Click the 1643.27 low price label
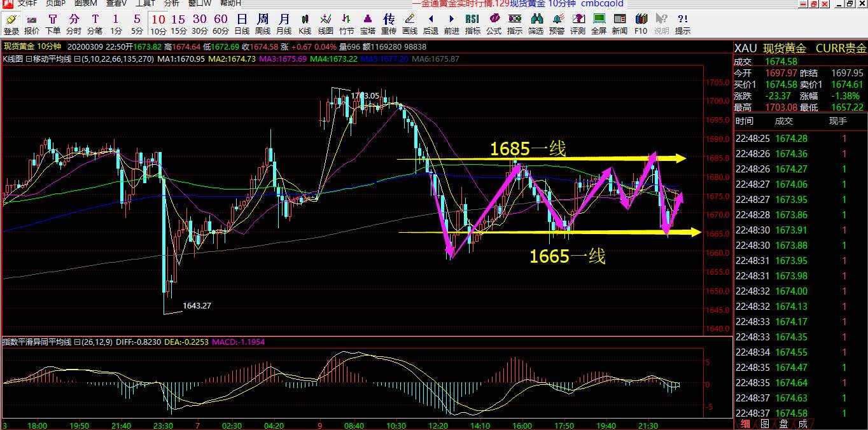Image resolution: width=868 pixels, height=430 pixels. (x=197, y=306)
